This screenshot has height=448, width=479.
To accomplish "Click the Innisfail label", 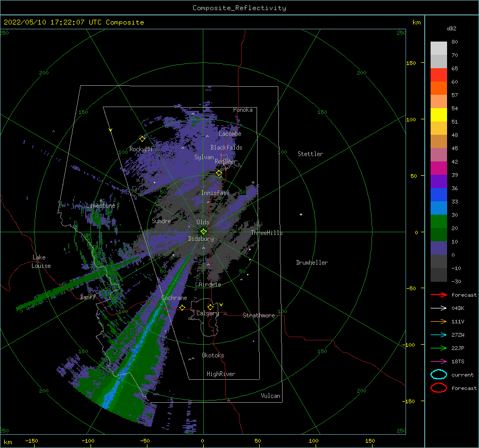I will coord(215,193).
